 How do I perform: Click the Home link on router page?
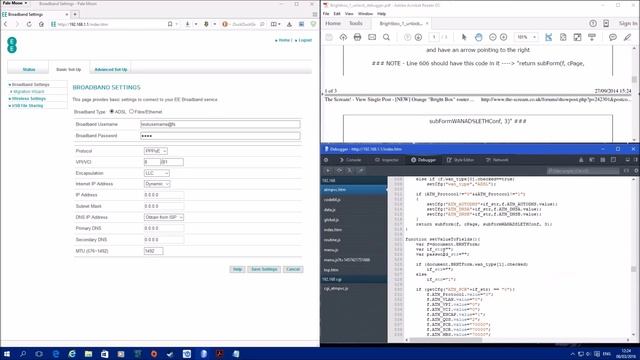tap(284, 40)
